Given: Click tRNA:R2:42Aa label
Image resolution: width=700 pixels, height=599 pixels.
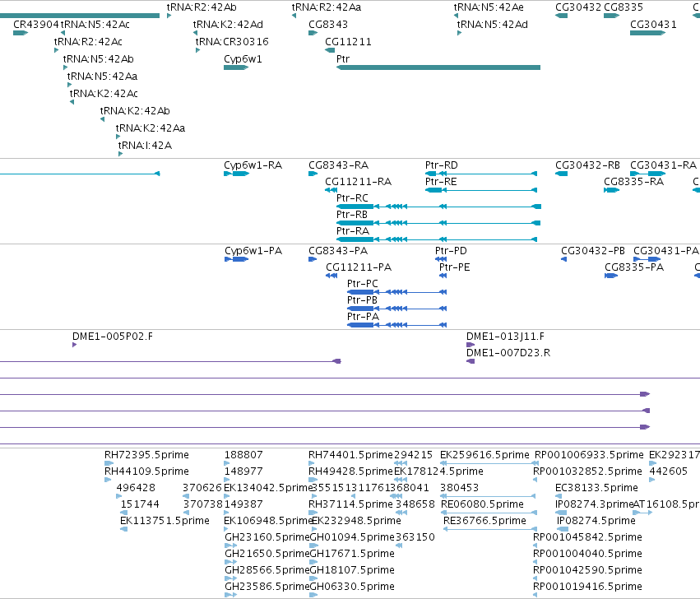Looking at the screenshot, I should pyautogui.click(x=327, y=7).
